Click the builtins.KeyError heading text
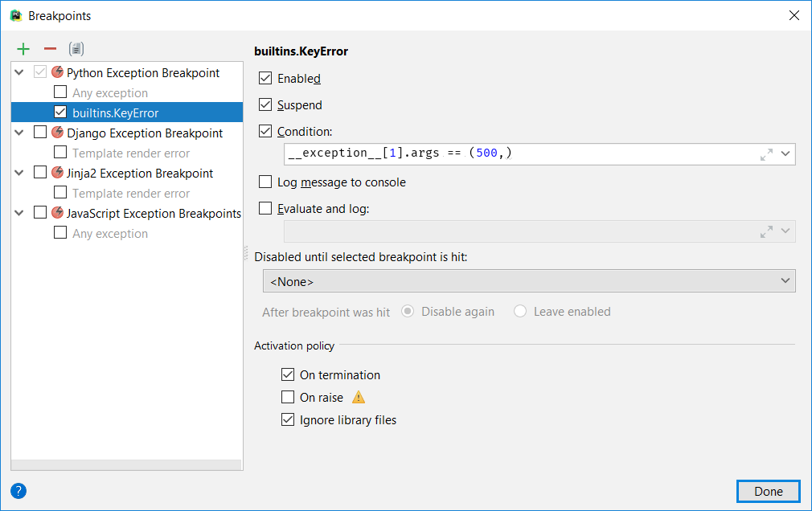The image size is (812, 511). click(301, 51)
